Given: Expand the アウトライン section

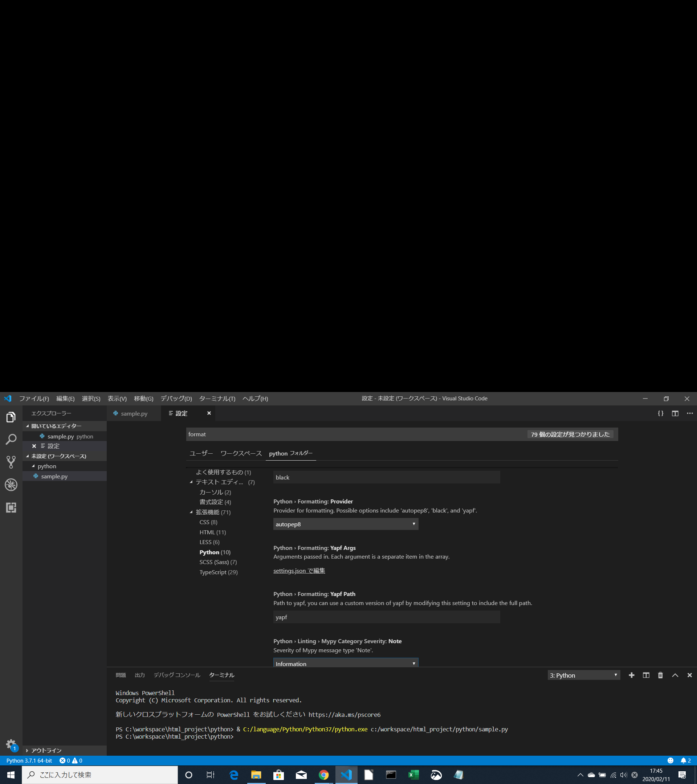Looking at the screenshot, I should click(64, 750).
